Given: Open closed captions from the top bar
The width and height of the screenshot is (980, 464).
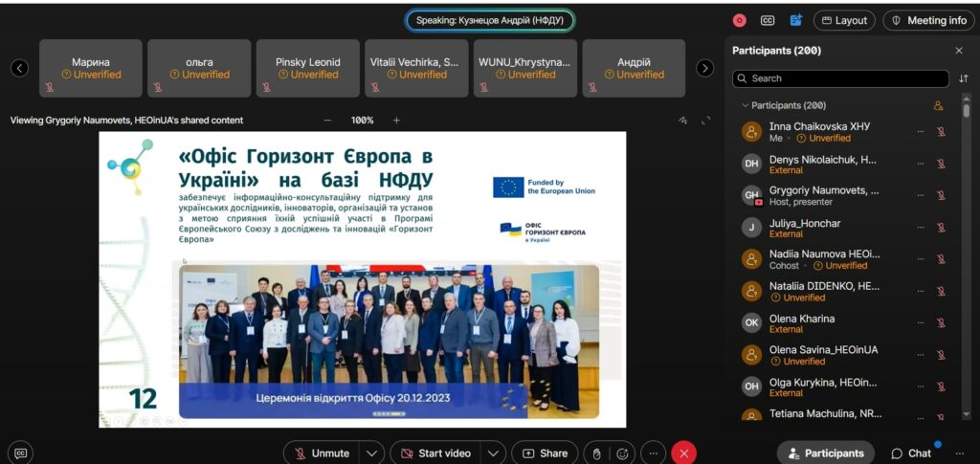Looking at the screenshot, I should (768, 20).
